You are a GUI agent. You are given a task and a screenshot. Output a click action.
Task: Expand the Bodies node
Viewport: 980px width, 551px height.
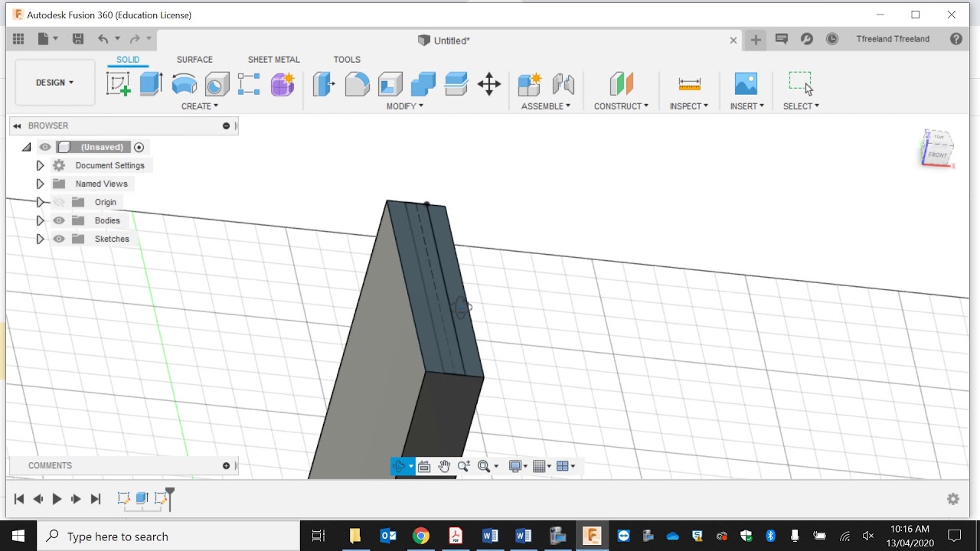40,220
